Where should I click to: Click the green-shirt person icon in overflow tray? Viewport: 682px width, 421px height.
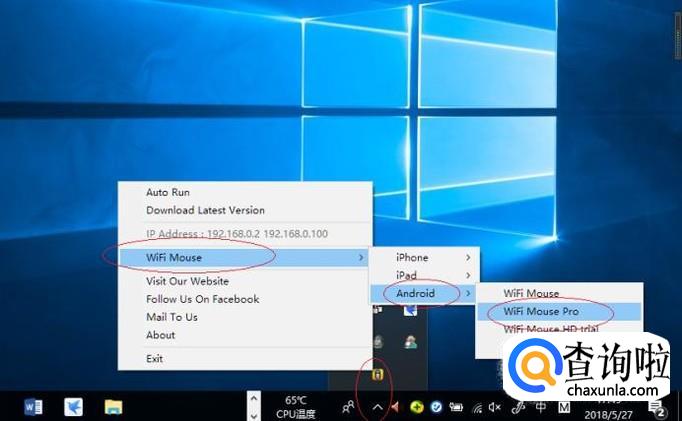tap(410, 342)
